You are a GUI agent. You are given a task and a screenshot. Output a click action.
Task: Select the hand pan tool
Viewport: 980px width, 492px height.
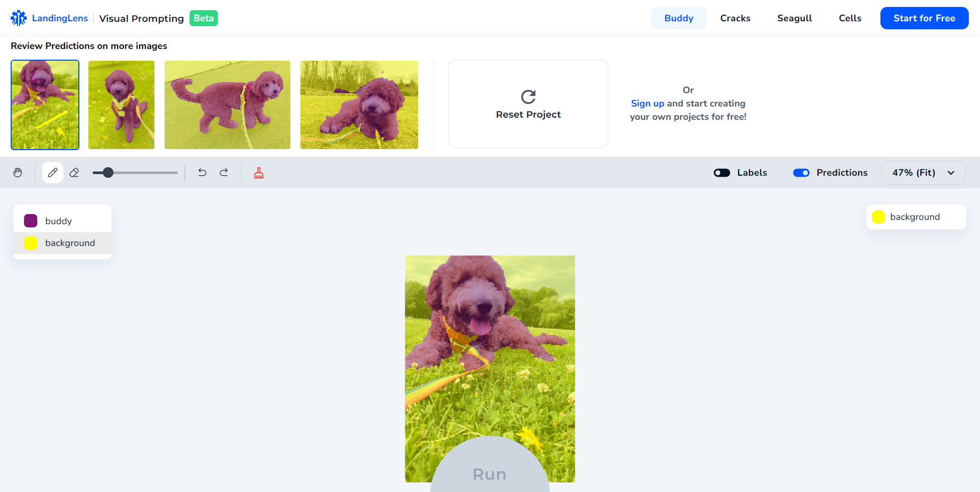point(18,173)
